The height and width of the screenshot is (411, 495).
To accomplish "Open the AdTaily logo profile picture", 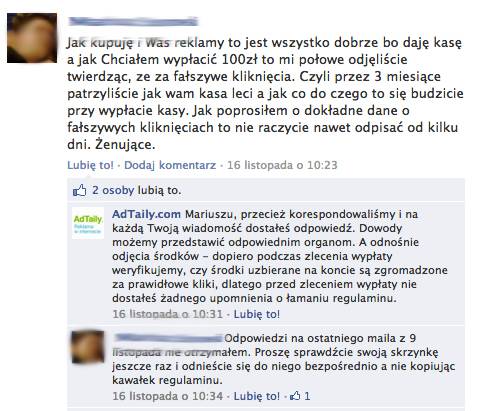I will point(88,223).
